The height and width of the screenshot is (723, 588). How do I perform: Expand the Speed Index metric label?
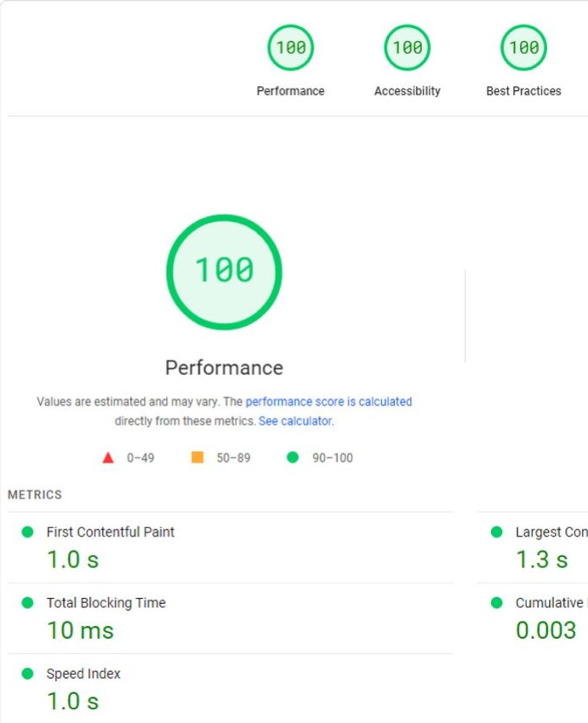pos(83,674)
